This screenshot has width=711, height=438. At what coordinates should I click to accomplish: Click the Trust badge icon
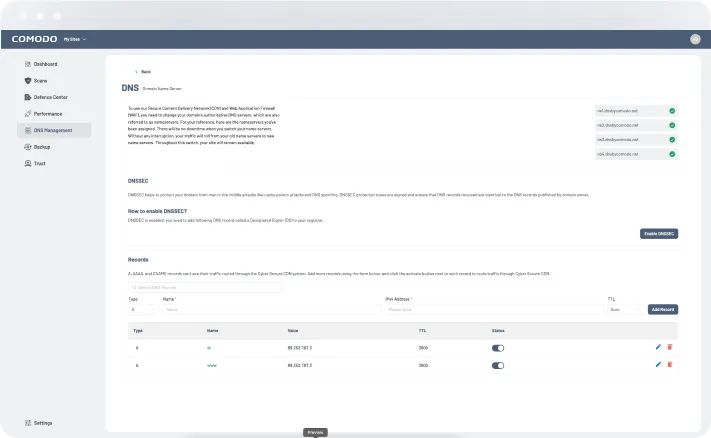point(27,163)
